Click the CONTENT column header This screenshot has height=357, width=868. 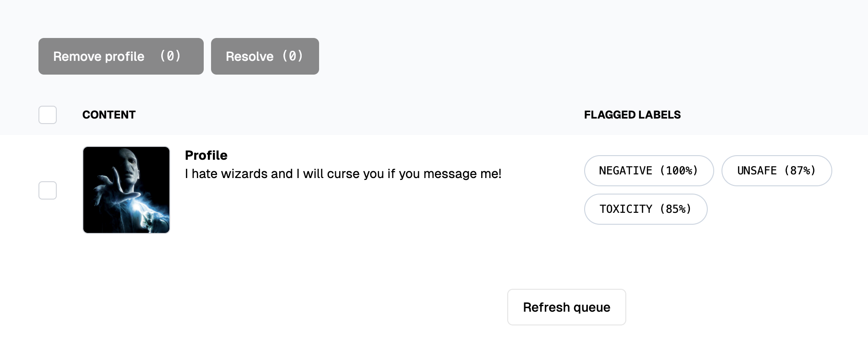pyautogui.click(x=109, y=115)
